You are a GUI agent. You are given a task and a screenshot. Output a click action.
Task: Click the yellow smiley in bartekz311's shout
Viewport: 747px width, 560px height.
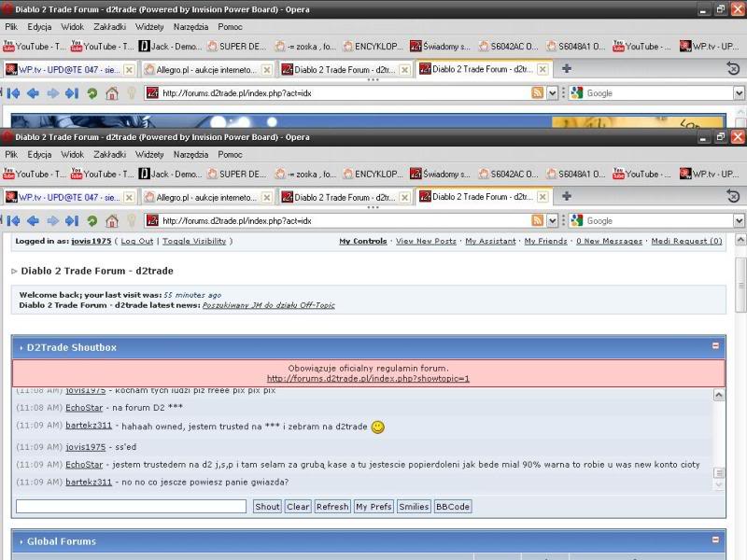[377, 427]
